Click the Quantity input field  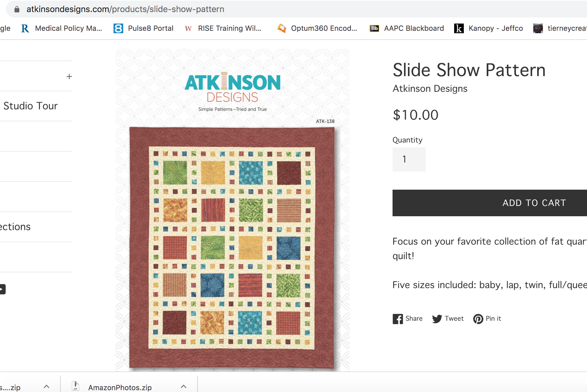click(409, 159)
